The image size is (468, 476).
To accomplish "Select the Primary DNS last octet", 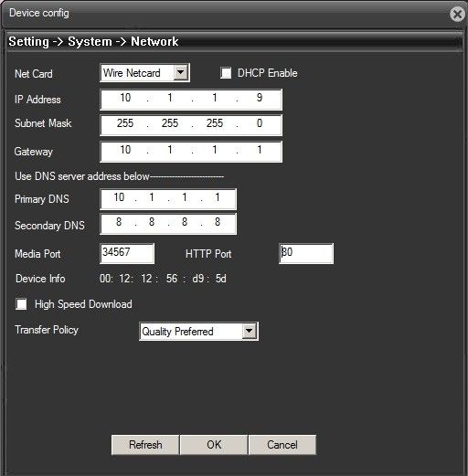I will pos(218,197).
